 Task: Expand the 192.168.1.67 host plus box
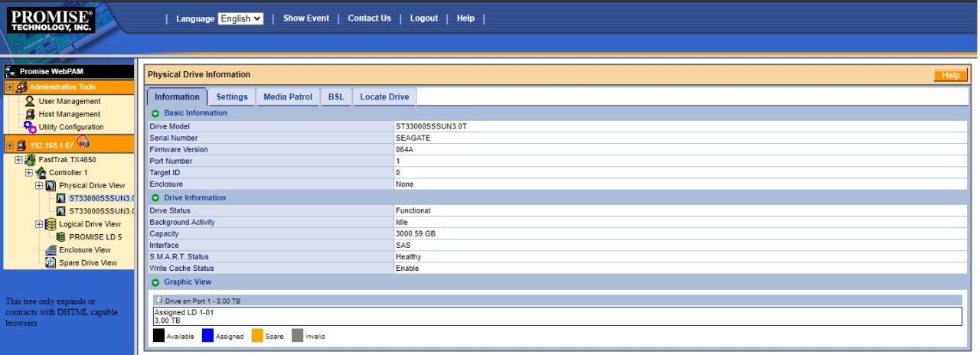10,145
